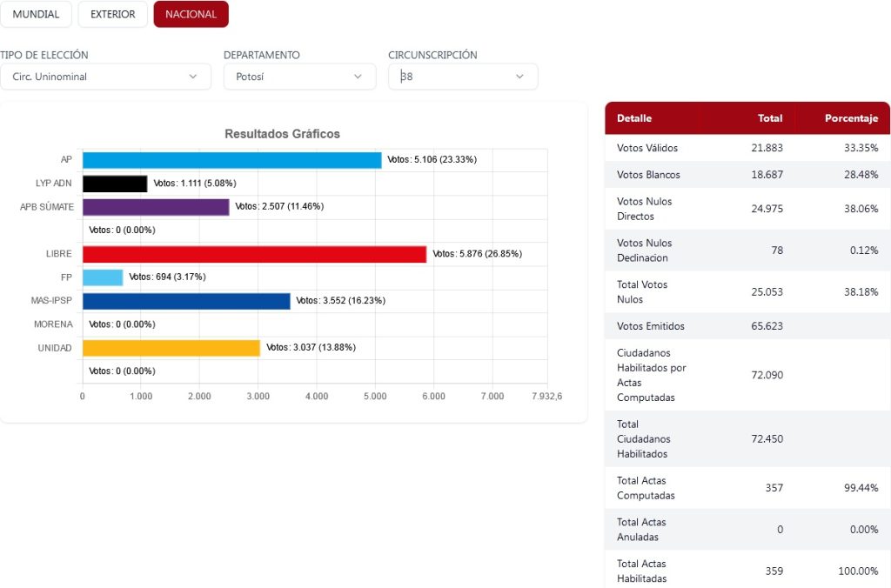This screenshot has height=588, width=891.
Task: Click the purple APB SÚMATE bar
Action: 156,207
